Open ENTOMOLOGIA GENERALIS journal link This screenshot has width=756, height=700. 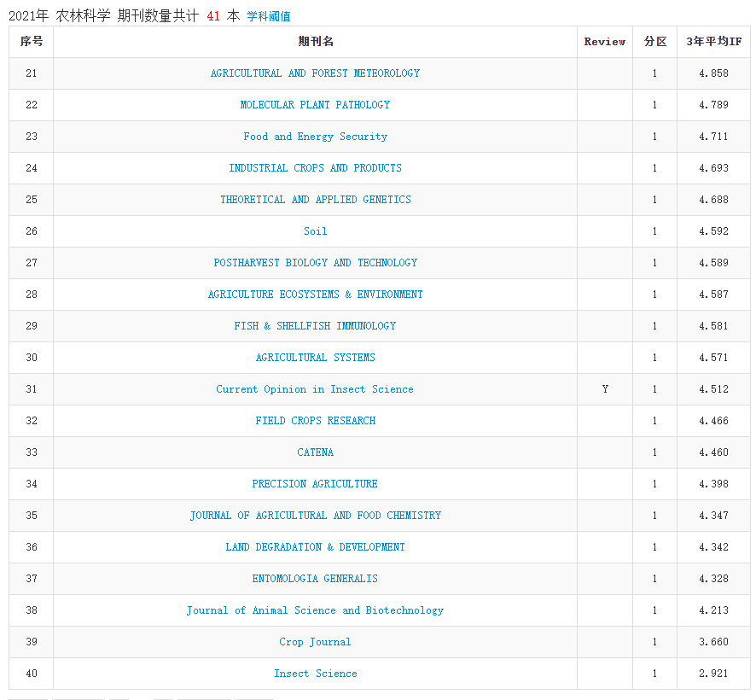[x=316, y=579]
